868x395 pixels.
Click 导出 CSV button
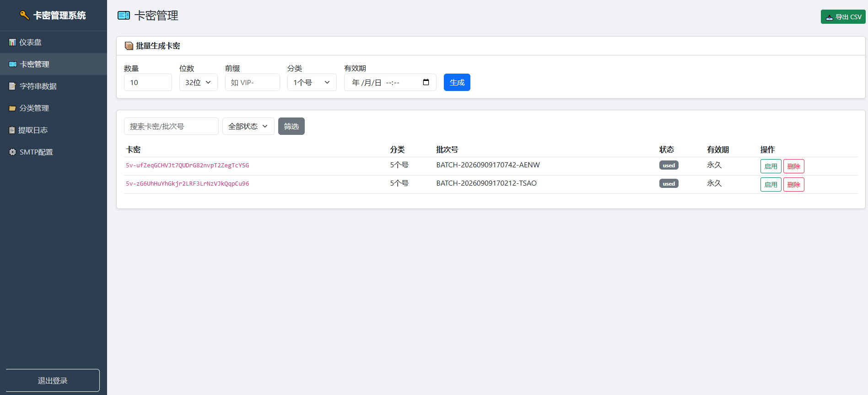click(843, 17)
